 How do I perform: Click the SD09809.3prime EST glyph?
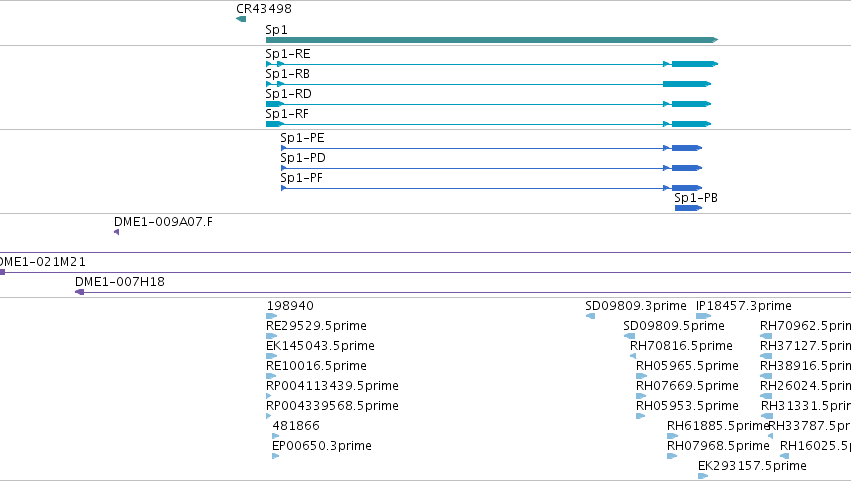click(590, 316)
